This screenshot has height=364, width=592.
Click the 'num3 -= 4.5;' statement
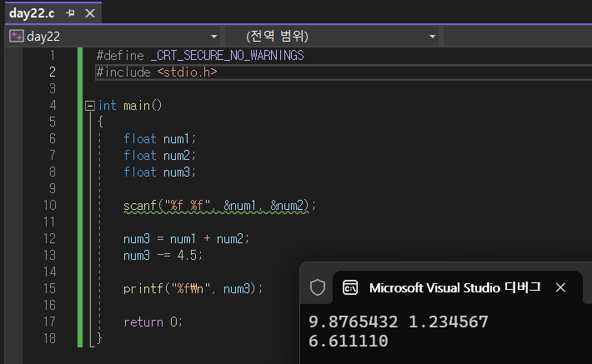point(163,256)
